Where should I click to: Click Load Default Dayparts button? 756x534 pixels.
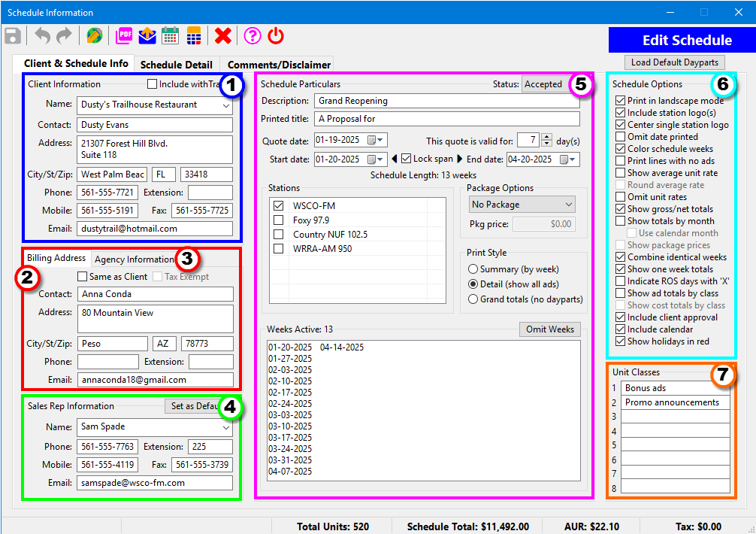675,62
